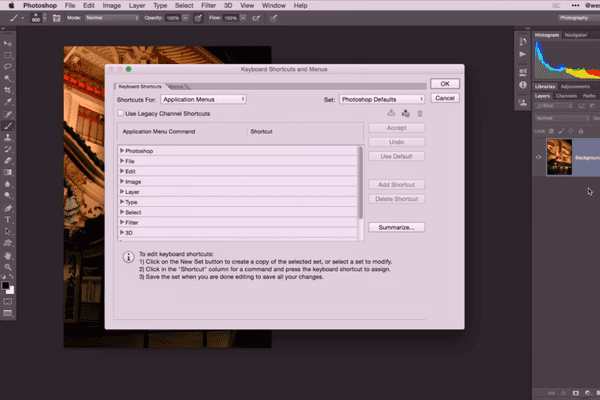600x400 pixels.
Task: Toggle lock image pixels brush icon
Action: click(x=561, y=131)
